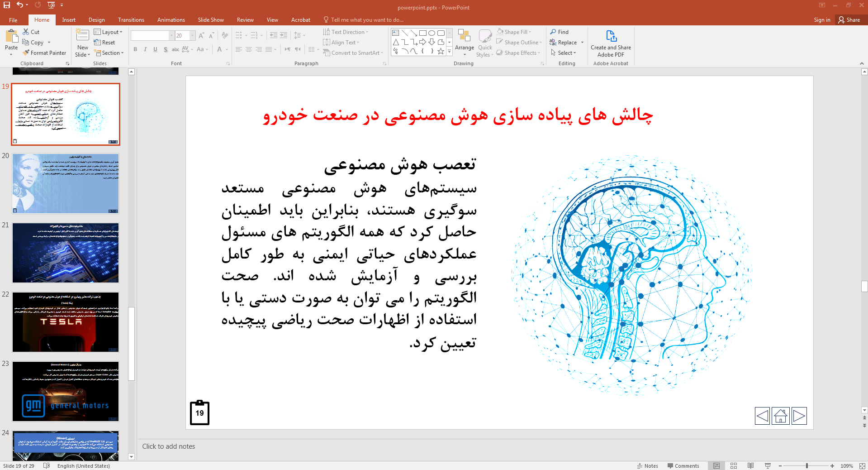Click the zoom out minus button
This screenshot has height=470, width=868.
[x=780, y=465]
